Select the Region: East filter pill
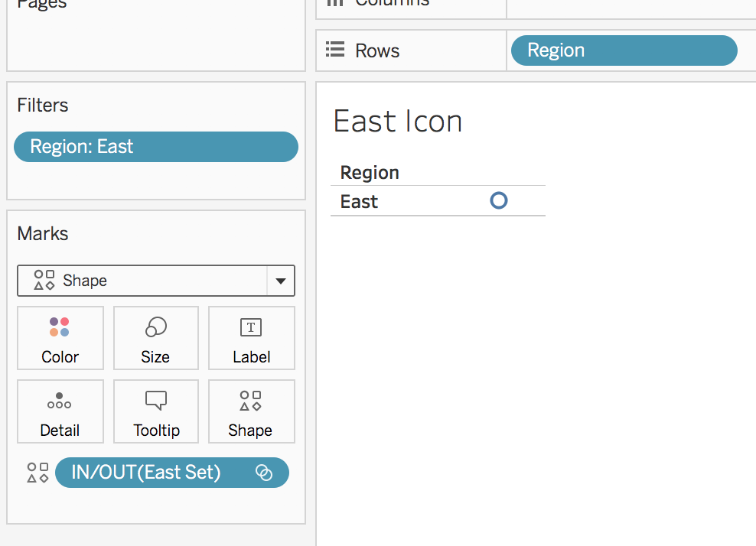756x546 pixels. click(156, 147)
